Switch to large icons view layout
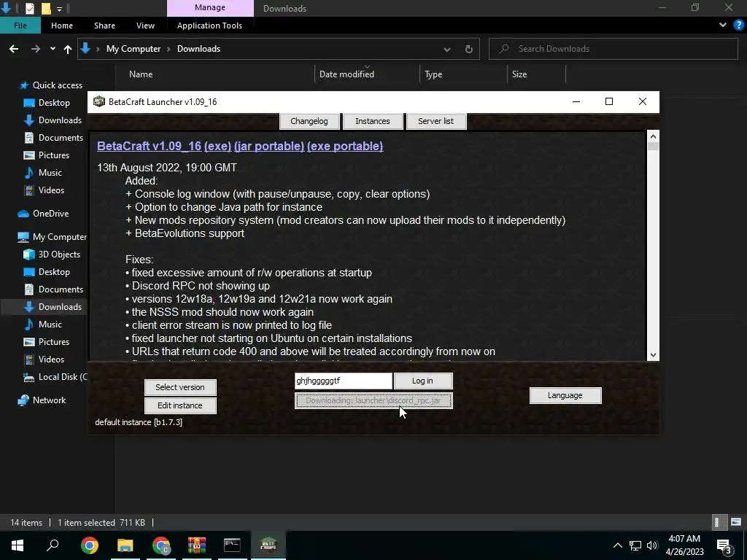 tap(736, 522)
